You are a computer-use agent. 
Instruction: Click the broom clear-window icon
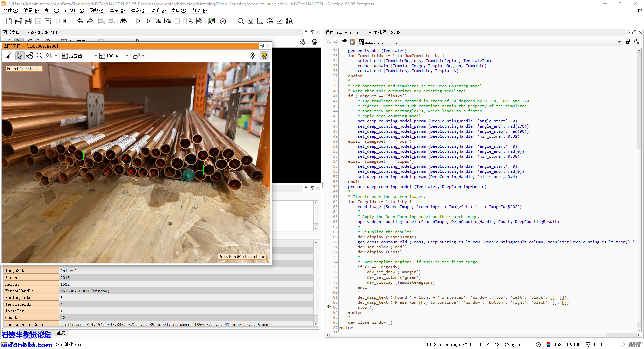click(x=8, y=56)
